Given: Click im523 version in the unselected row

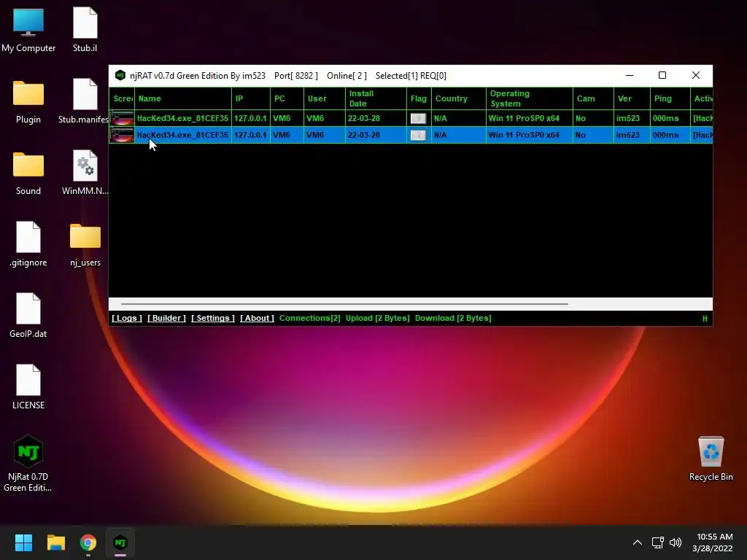Looking at the screenshot, I should pyautogui.click(x=627, y=118).
